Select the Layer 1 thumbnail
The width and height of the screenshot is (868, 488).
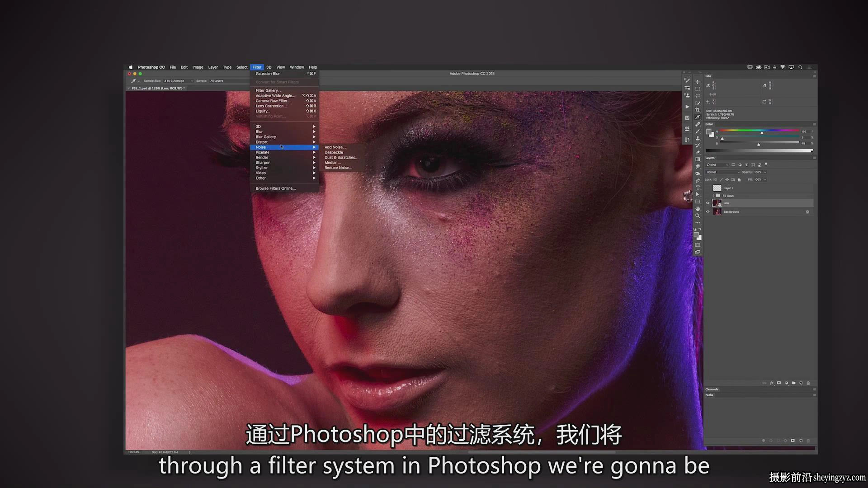click(717, 188)
